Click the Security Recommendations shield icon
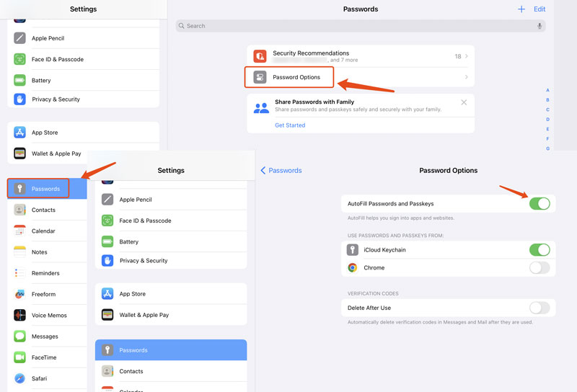 (x=260, y=56)
